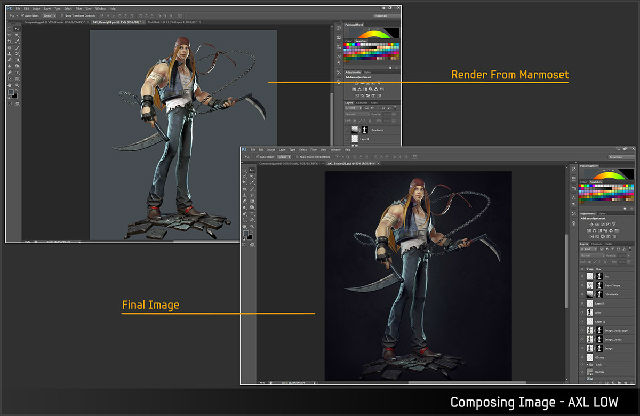Toggle Auto-Select checkbox in Marmoset render window

(22, 15)
